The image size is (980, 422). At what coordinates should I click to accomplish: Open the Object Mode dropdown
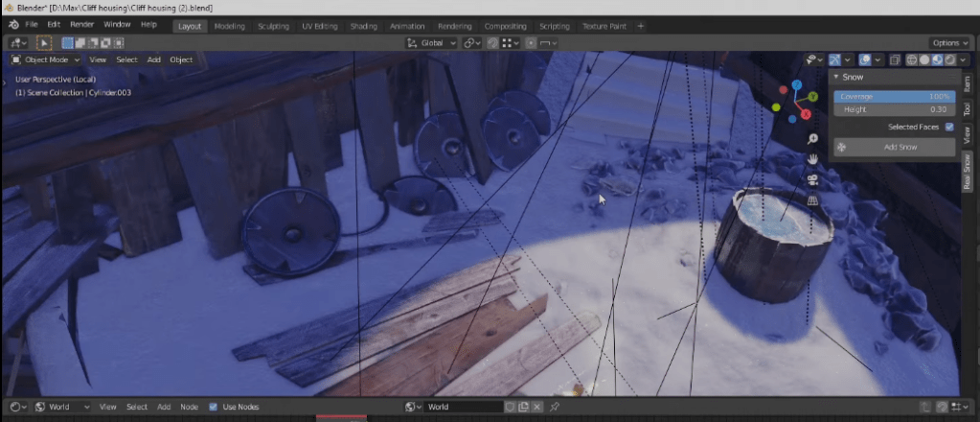(46, 59)
